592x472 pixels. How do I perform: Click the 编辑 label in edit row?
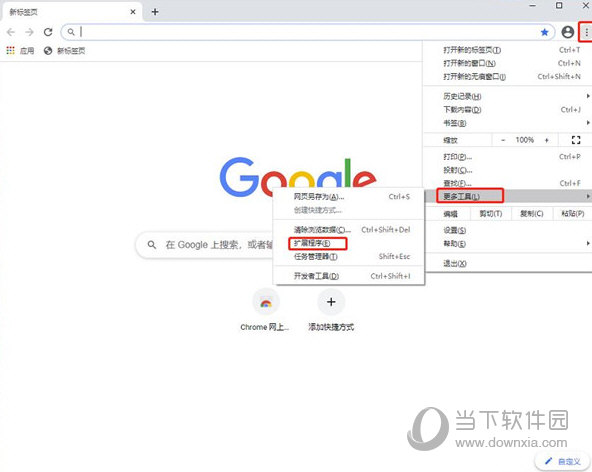point(450,214)
